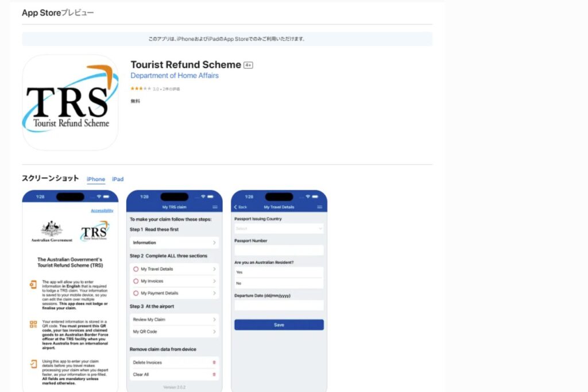Click the 無料 price label

(136, 101)
